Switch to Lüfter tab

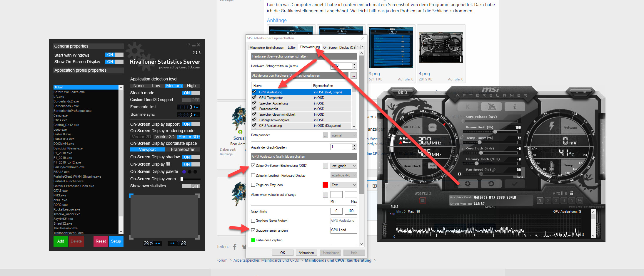coord(292,48)
